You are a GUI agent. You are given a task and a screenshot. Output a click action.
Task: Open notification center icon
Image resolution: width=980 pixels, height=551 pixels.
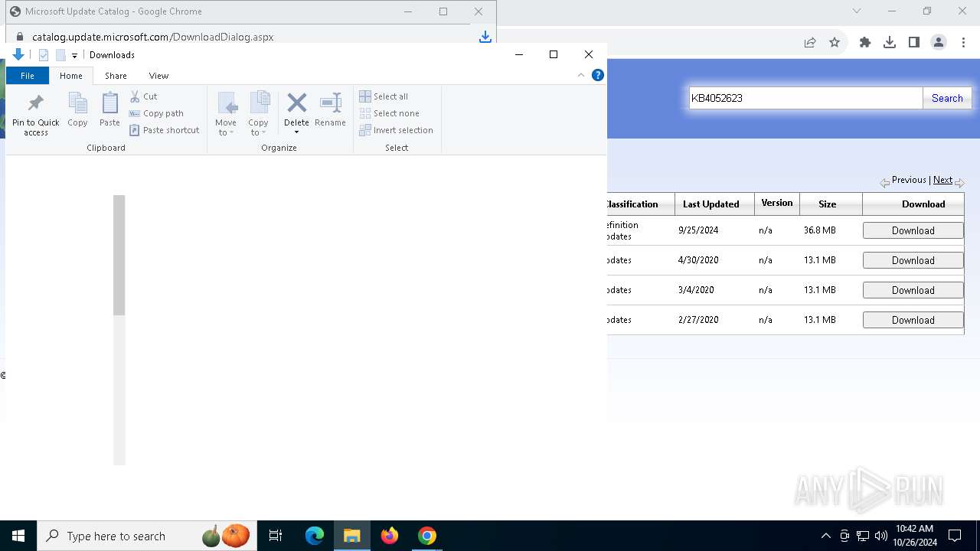(955, 536)
